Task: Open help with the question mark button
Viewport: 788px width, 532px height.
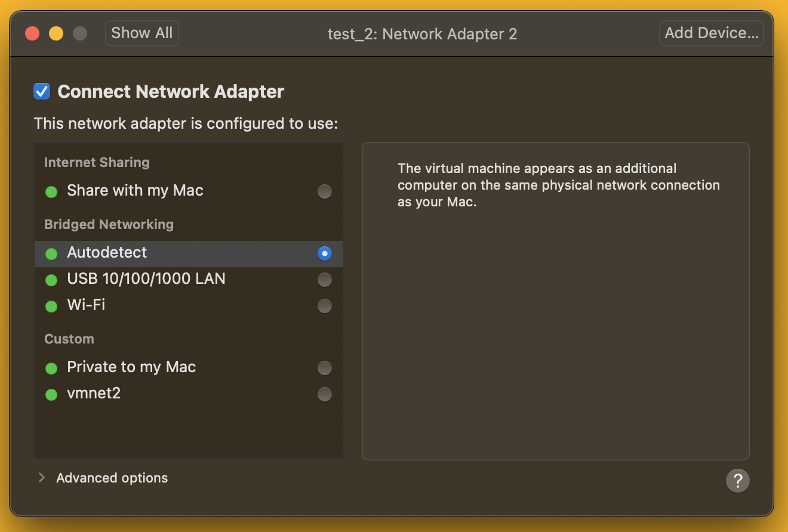Action: [x=737, y=480]
